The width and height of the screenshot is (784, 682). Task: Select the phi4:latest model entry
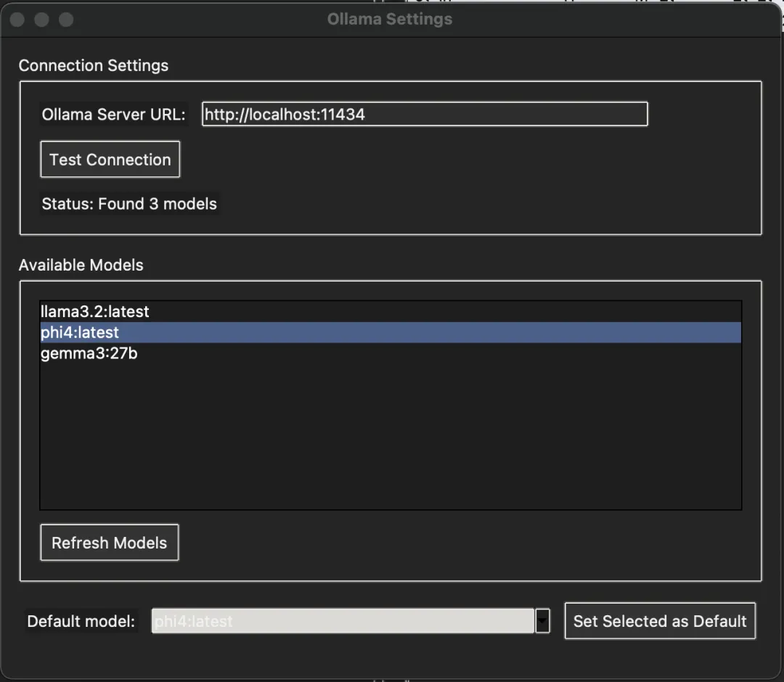[80, 333]
